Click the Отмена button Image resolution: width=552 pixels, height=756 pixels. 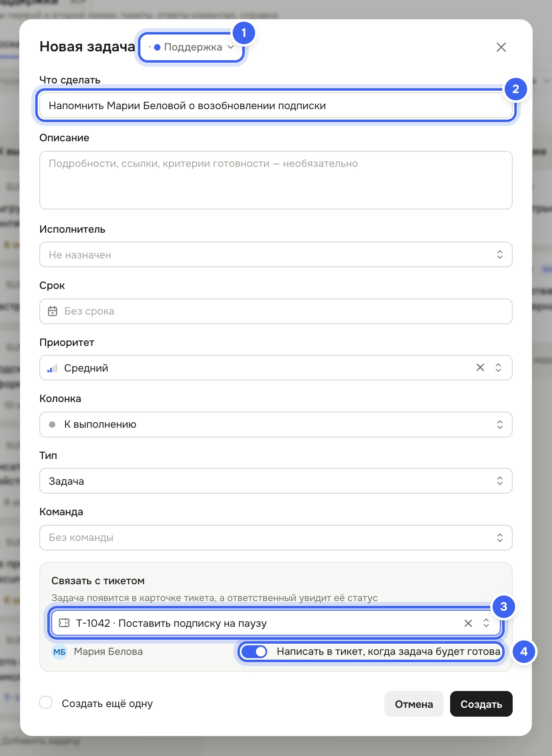[x=414, y=704]
